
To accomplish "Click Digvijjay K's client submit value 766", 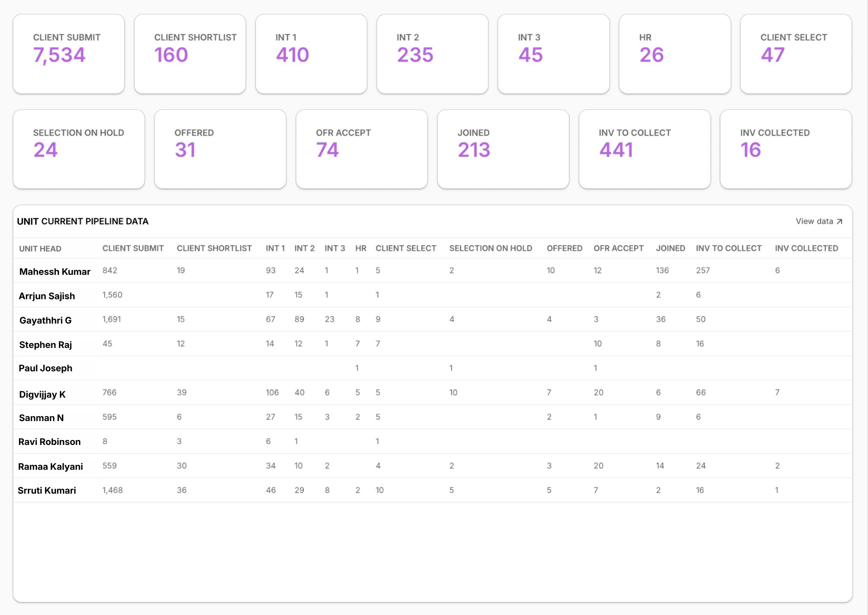I will click(x=110, y=392).
